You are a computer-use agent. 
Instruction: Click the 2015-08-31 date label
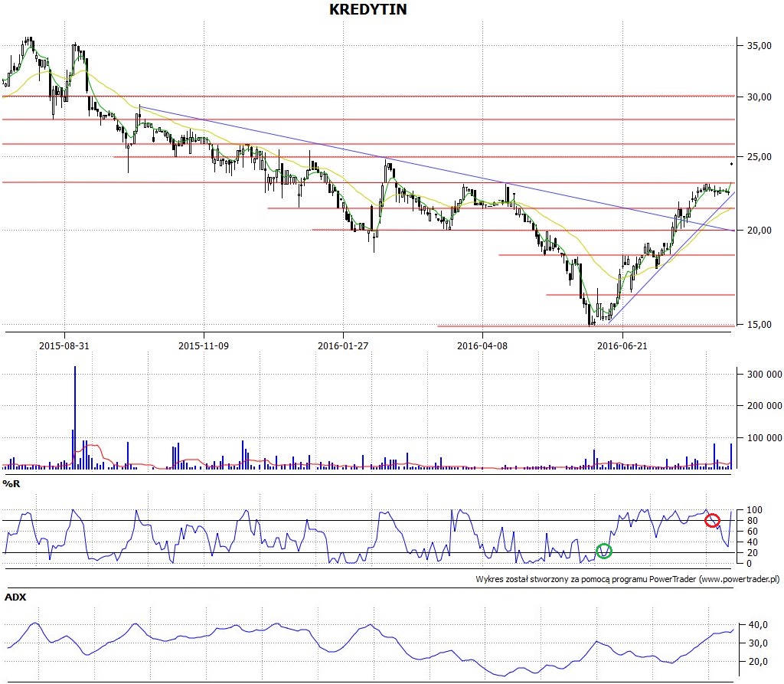[64, 345]
